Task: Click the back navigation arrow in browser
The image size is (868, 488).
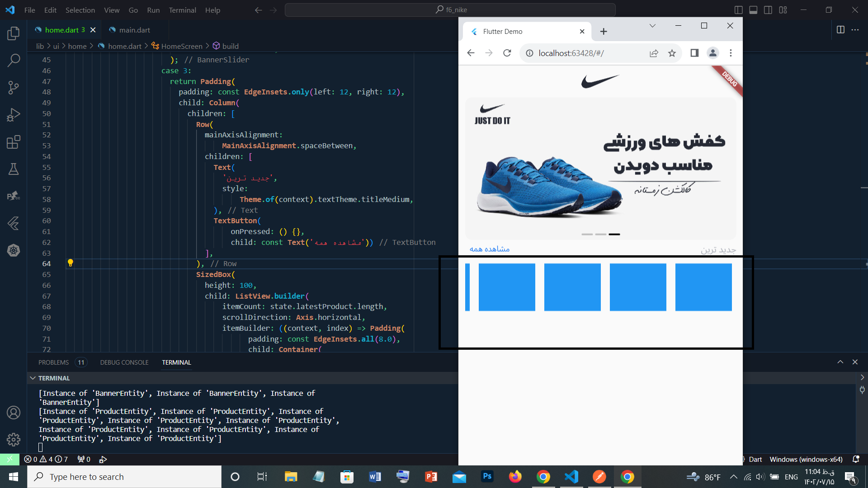Action: [471, 53]
